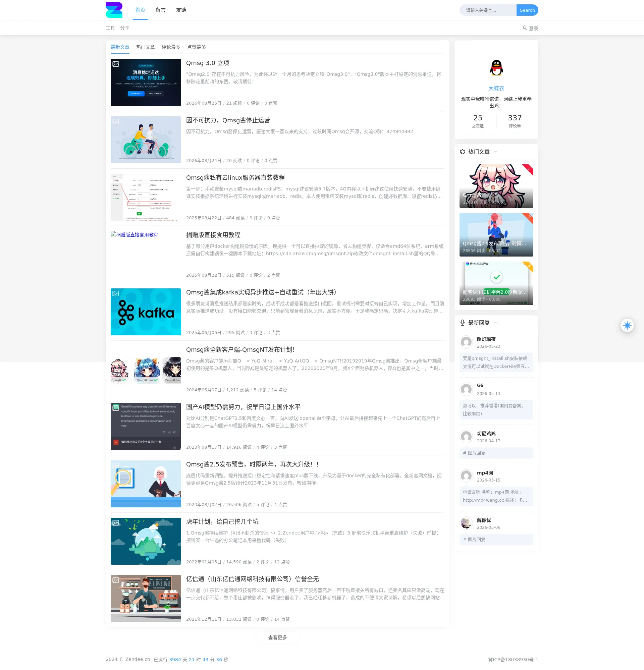
Task: Click the avatar of commenter 66
Action: click(x=466, y=389)
